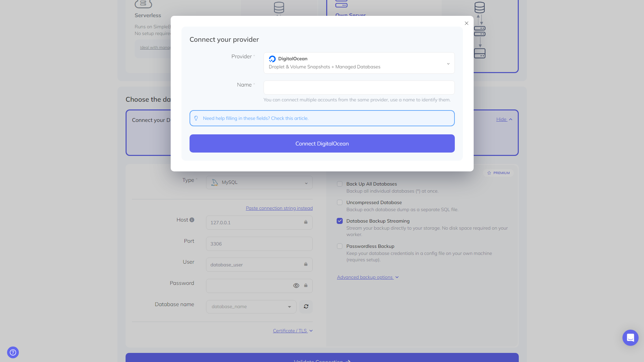Enable the Uncompressed Database checkbox
The image size is (644, 362).
[x=340, y=202]
